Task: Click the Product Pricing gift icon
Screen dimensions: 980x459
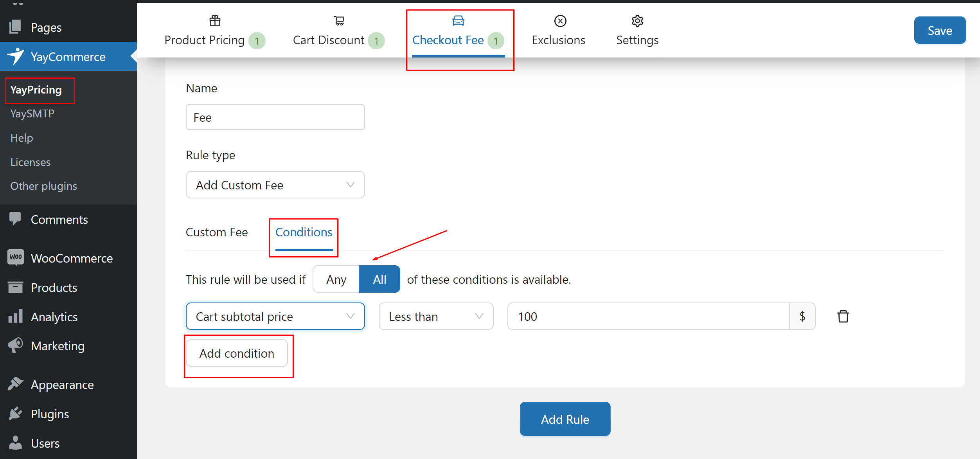Action: [215, 21]
